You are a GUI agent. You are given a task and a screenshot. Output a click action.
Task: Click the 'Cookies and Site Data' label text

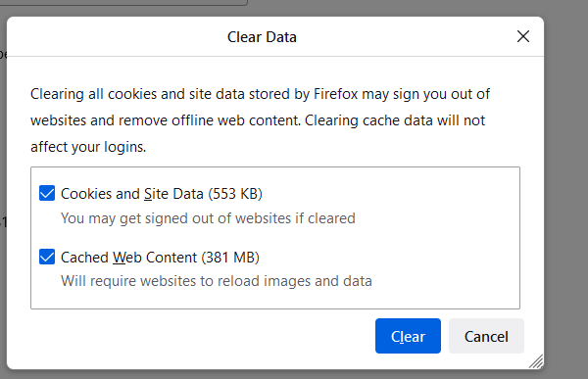point(132,194)
